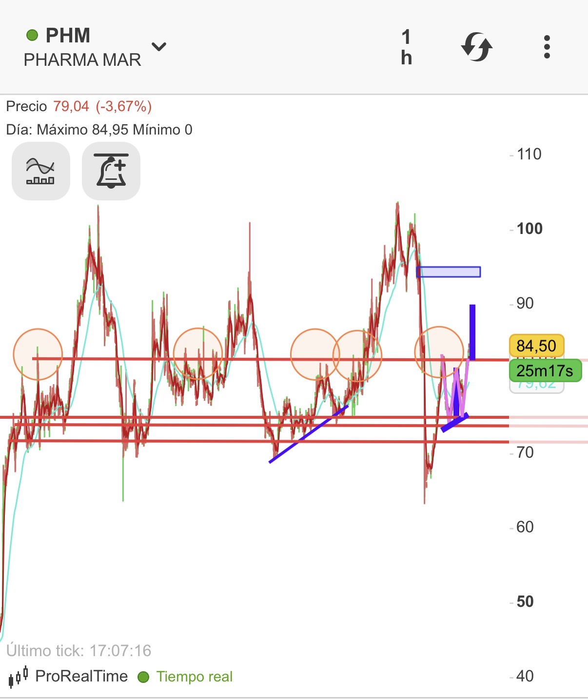Screen dimensions: 588x700
Task: Tap the Día: Máximo 84,95 Mínimo 0 line
Action: pyautogui.click(x=99, y=130)
